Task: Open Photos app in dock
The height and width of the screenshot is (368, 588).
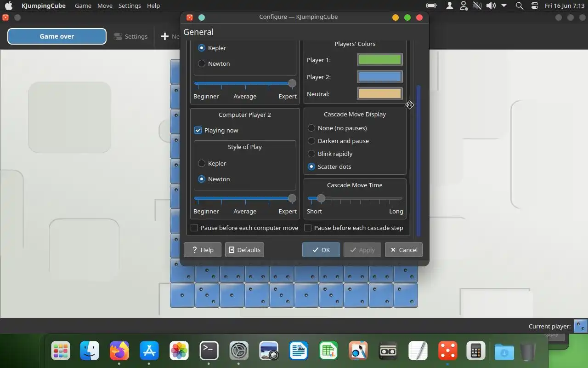Action: coord(179,351)
